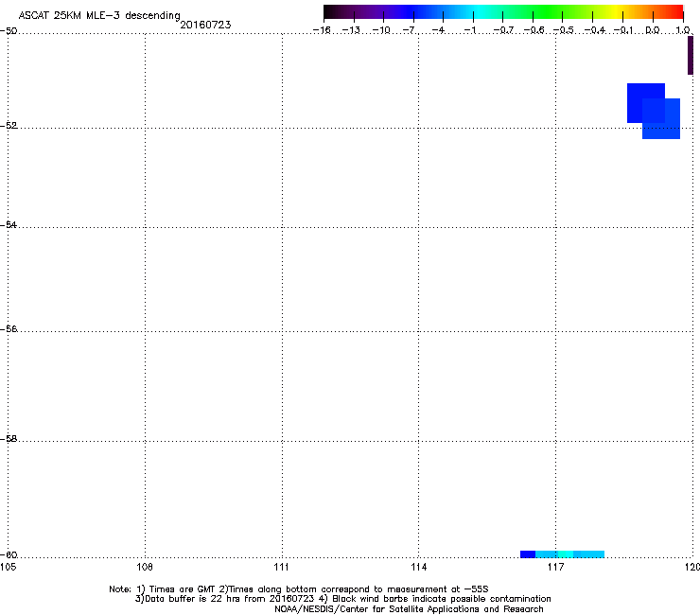The width and height of the screenshot is (700, 615).
Task: Click the title 'ASCAT 25KM MLE-3 descending'
Action: [99, 15]
